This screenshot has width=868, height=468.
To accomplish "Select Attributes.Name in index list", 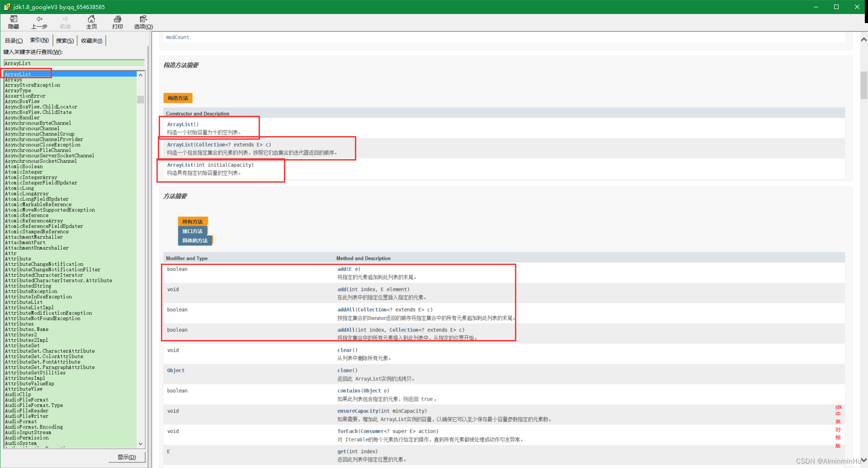I will tap(27, 329).
